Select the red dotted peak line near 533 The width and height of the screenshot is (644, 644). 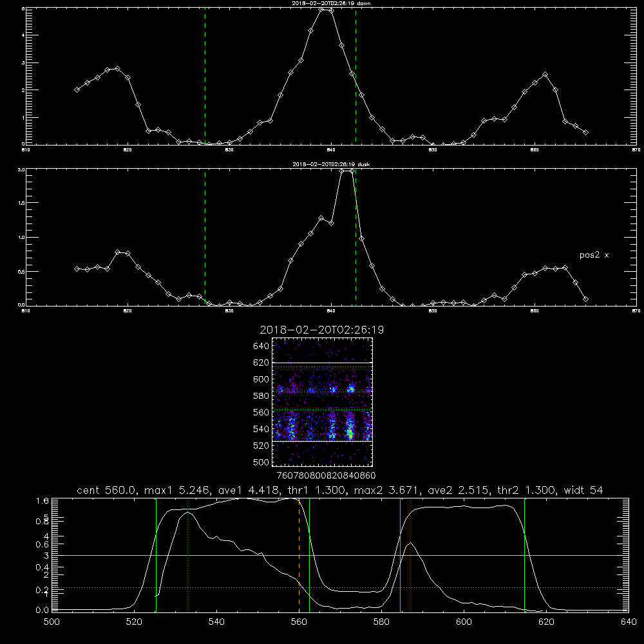click(187, 555)
